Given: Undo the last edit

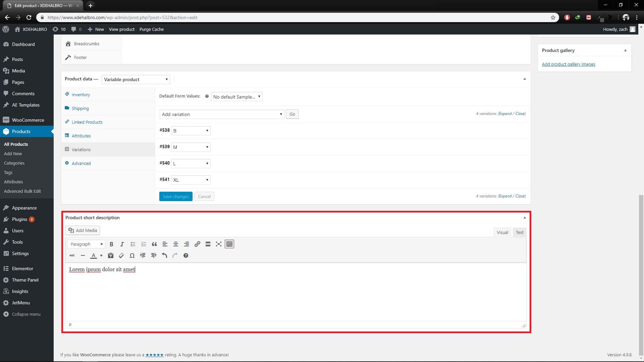Looking at the screenshot, I should [164, 255].
